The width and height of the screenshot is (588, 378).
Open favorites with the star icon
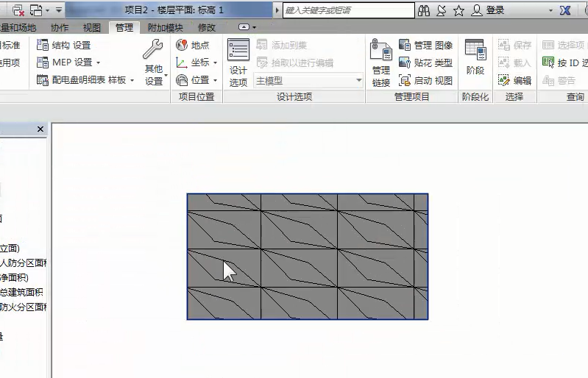458,10
